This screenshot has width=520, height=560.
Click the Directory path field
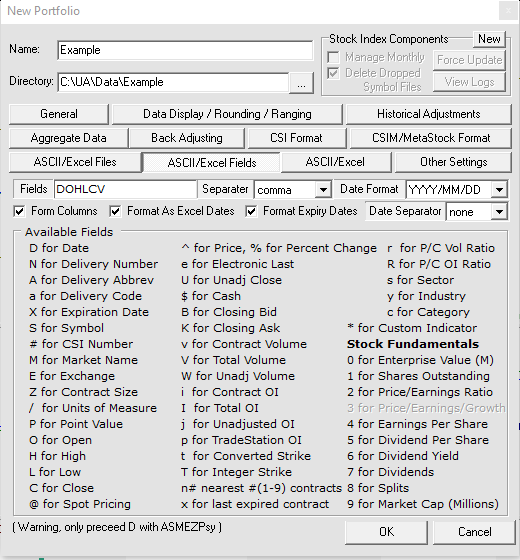pos(173,82)
